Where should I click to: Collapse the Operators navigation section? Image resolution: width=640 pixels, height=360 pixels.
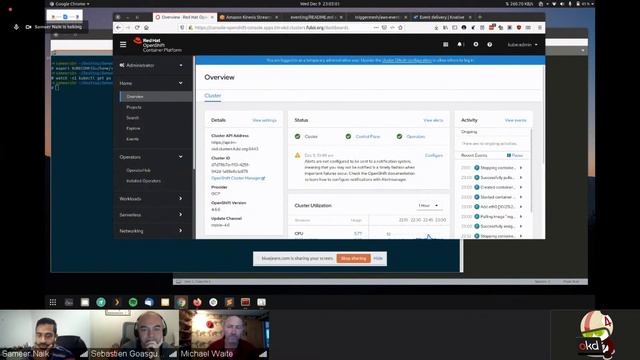[152, 157]
